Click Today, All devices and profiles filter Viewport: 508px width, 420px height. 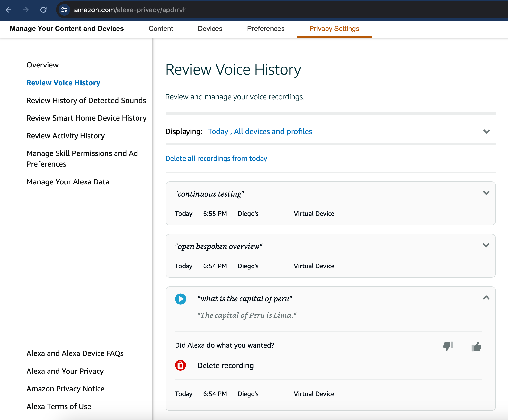260,131
